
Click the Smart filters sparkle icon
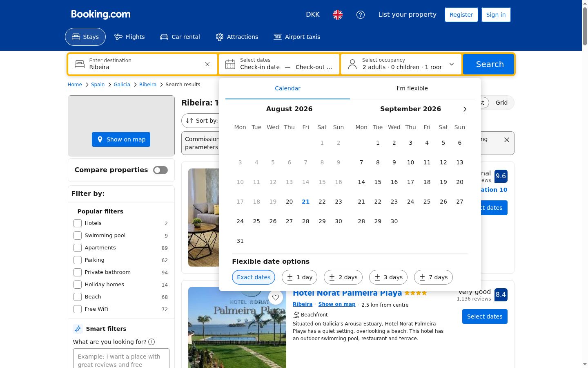78,329
